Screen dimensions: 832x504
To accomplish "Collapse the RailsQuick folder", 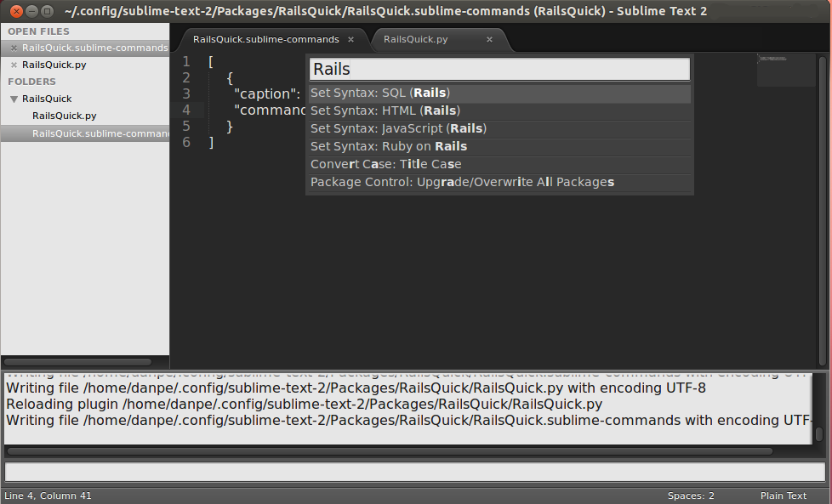I will click(14, 99).
